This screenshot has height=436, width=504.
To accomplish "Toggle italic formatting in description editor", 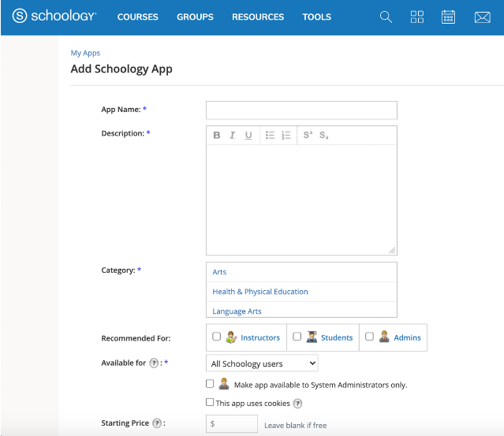I will pos(232,136).
